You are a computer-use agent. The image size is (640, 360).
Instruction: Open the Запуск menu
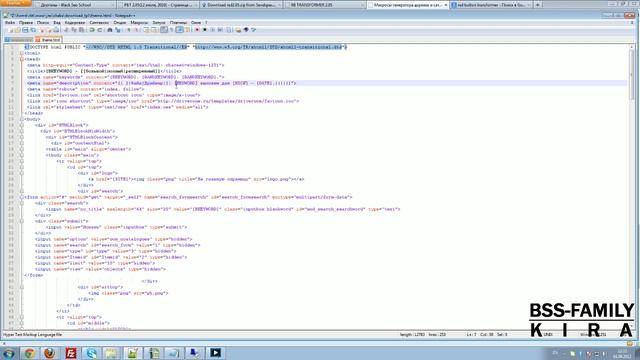pos(159,22)
